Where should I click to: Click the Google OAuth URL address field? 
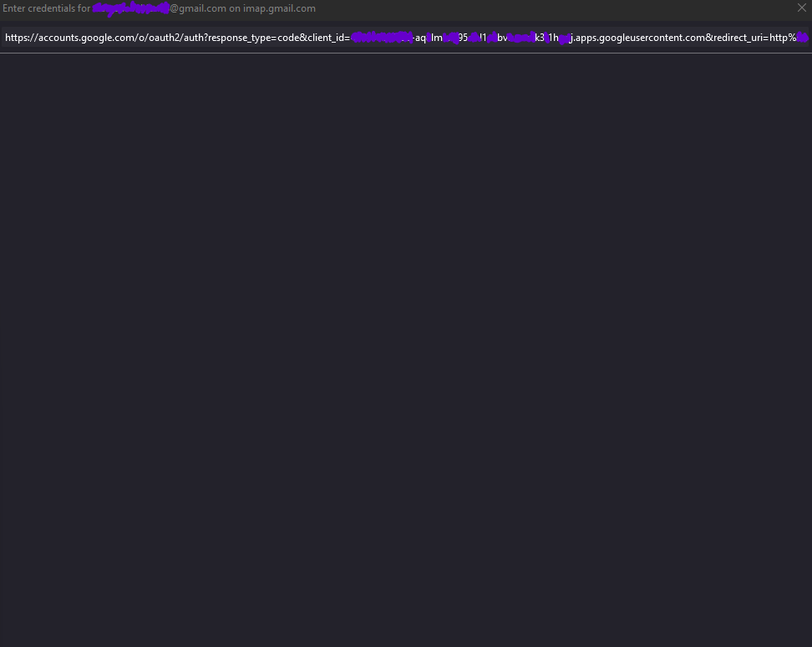coord(405,38)
